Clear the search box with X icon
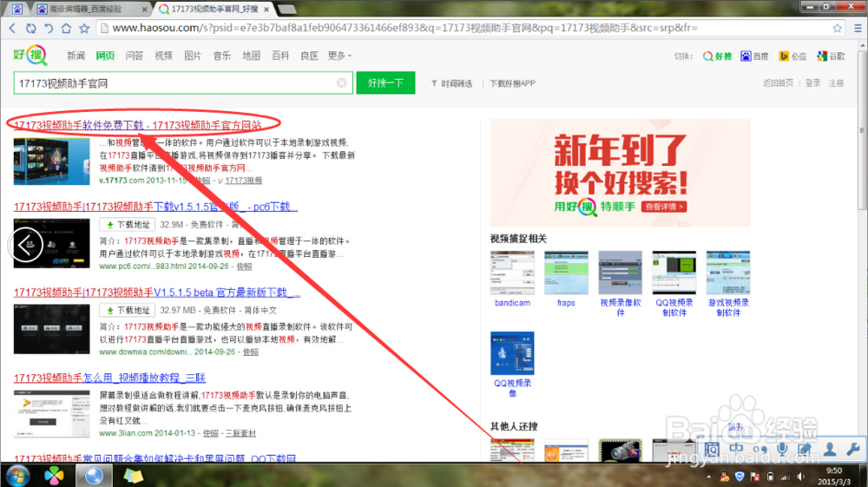The height and width of the screenshot is (487, 868). (341, 83)
